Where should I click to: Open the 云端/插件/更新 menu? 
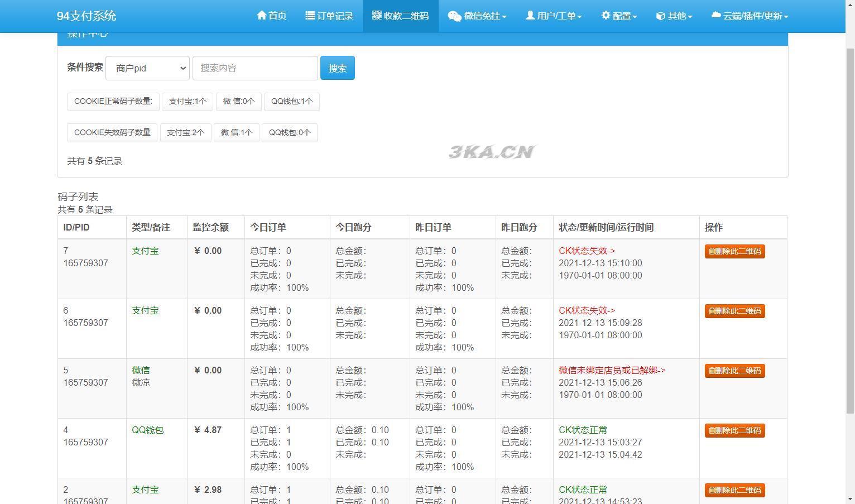click(x=750, y=16)
